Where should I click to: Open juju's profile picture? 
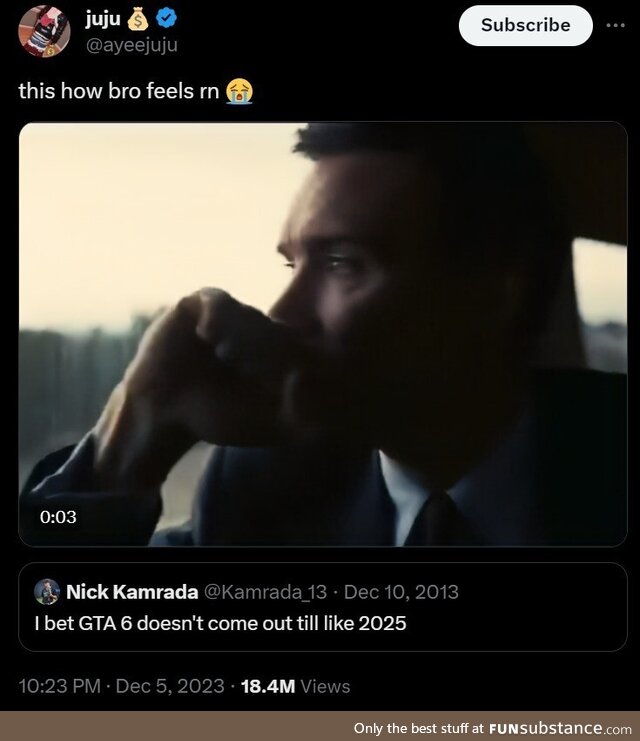click(x=44, y=31)
